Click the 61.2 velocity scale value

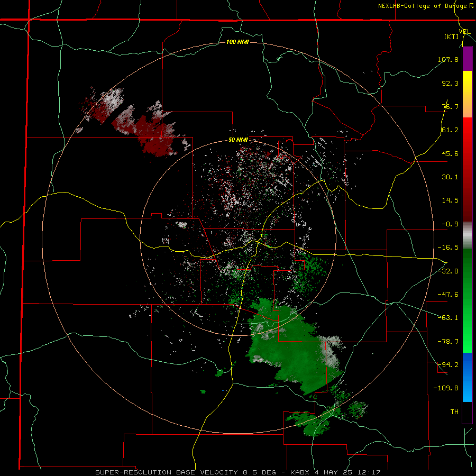(450, 130)
